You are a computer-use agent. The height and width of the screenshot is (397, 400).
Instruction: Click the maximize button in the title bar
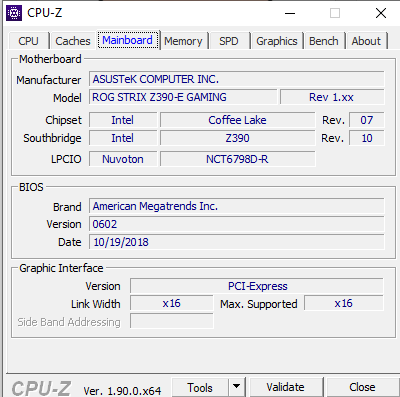click(335, 13)
